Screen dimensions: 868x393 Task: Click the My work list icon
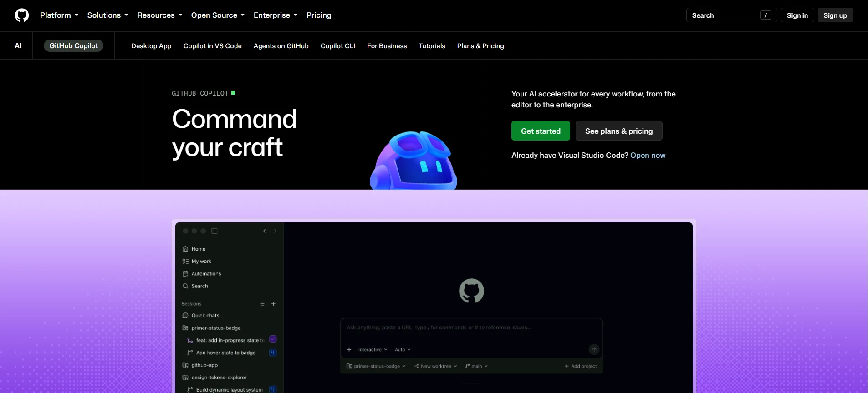click(185, 261)
